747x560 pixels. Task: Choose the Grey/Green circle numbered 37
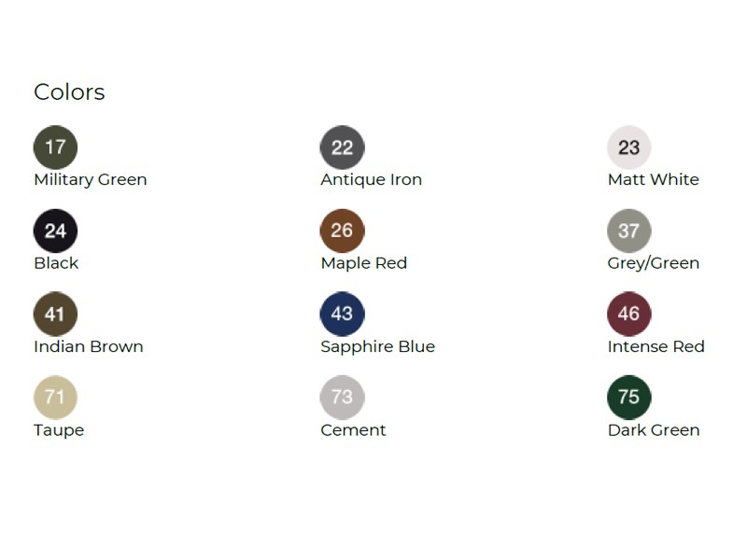(x=628, y=231)
